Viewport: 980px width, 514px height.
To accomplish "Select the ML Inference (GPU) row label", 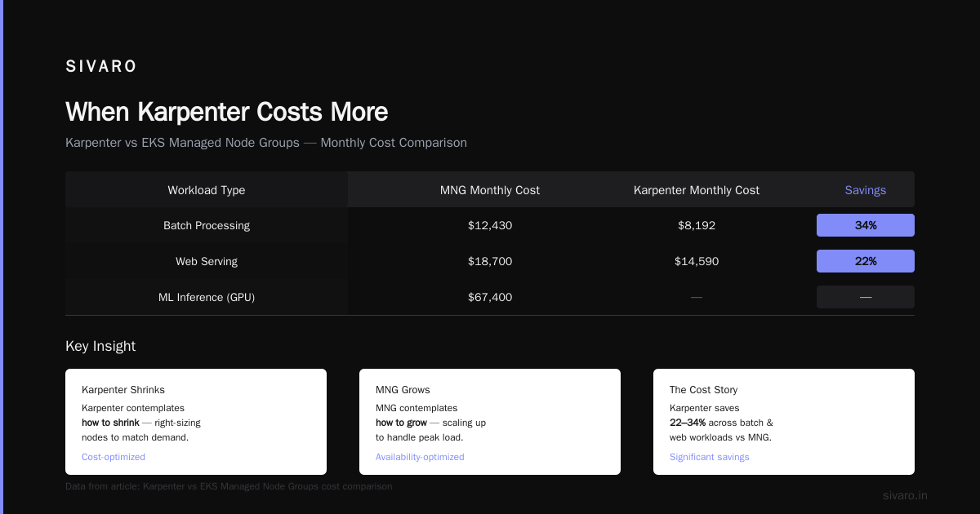I will pos(207,297).
